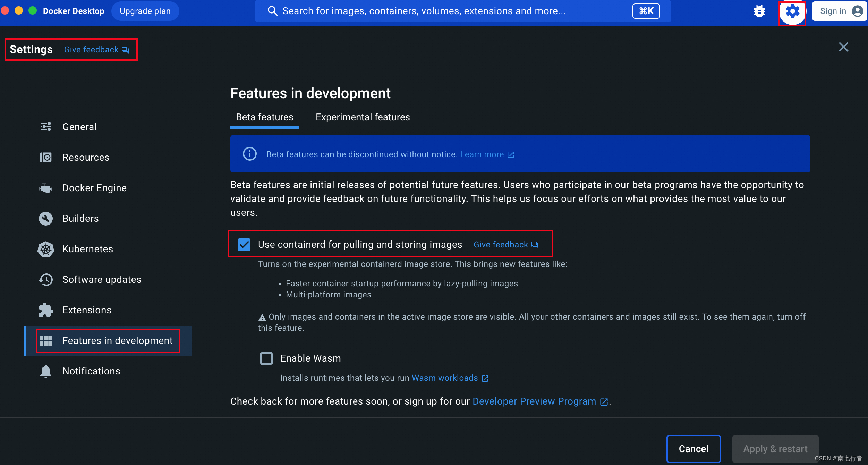Click the Docker Engine settings icon
Image resolution: width=868 pixels, height=465 pixels.
45,188
